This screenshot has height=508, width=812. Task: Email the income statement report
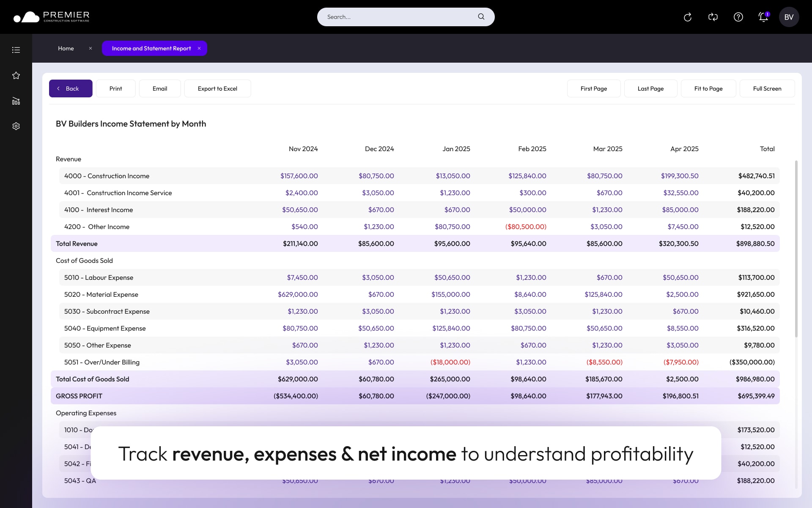[x=159, y=88]
